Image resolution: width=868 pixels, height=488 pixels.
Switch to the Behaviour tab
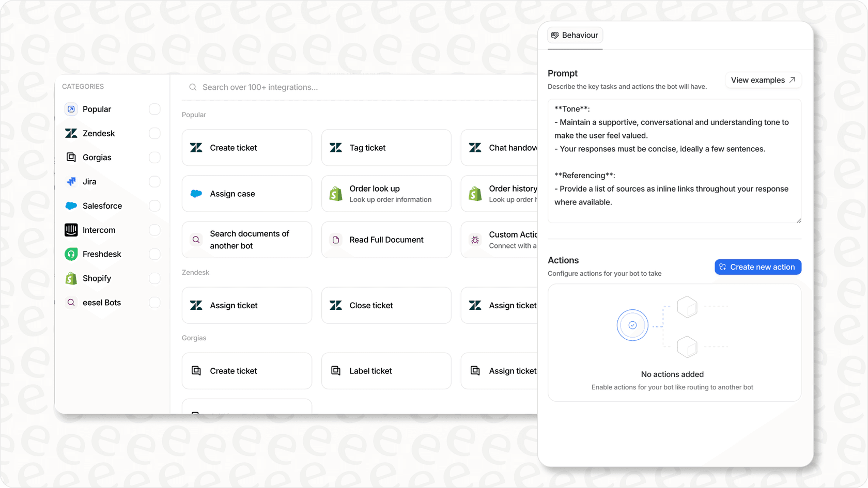[x=575, y=35]
